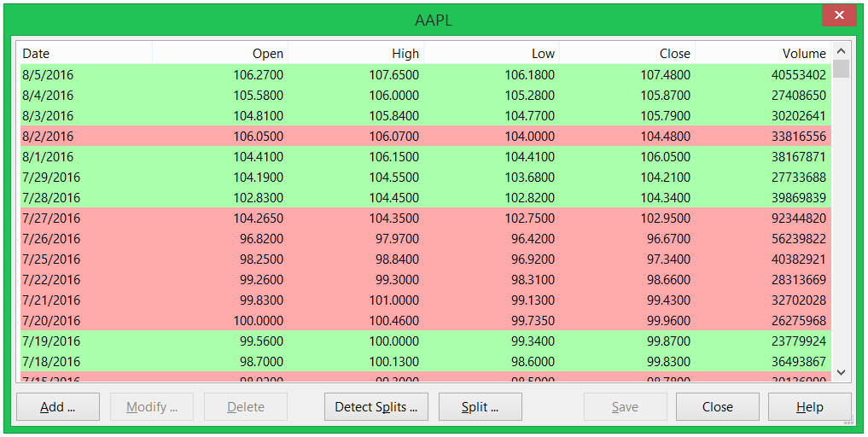Click the Save button

(x=626, y=407)
